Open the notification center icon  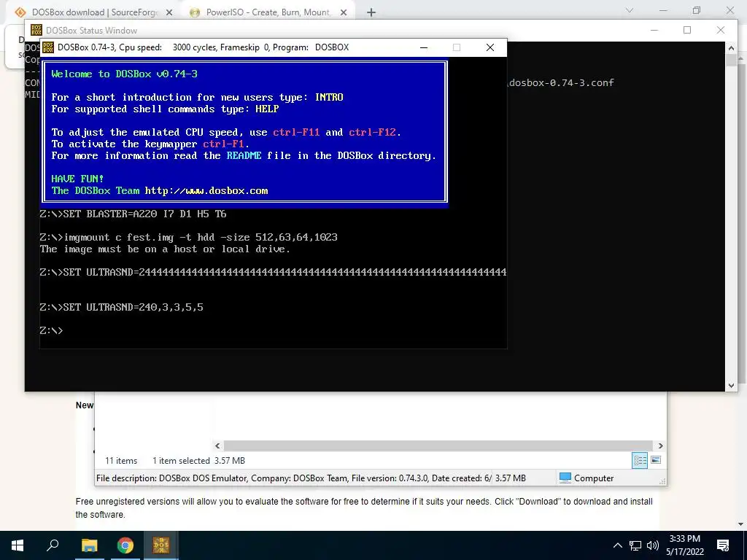click(723, 545)
